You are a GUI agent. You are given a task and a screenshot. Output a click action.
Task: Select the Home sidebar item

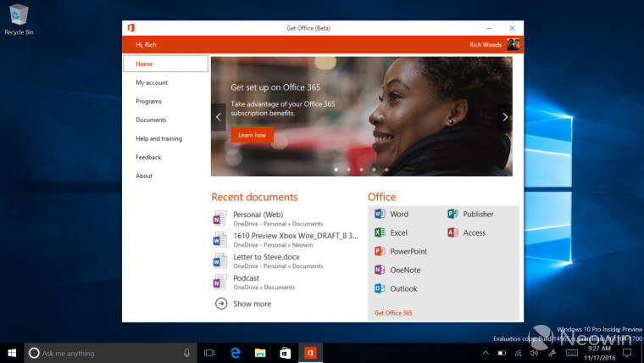pyautogui.click(x=165, y=64)
